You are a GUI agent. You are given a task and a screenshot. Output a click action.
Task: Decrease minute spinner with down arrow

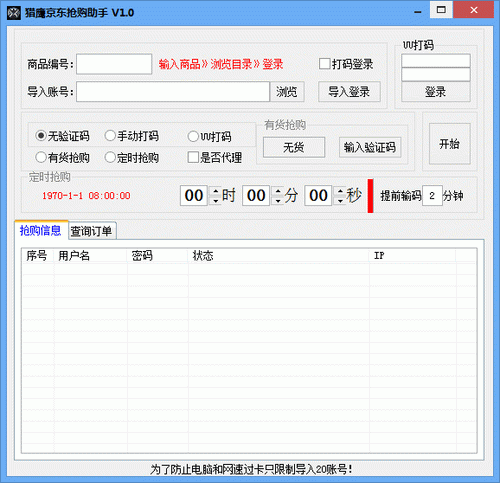click(x=278, y=201)
